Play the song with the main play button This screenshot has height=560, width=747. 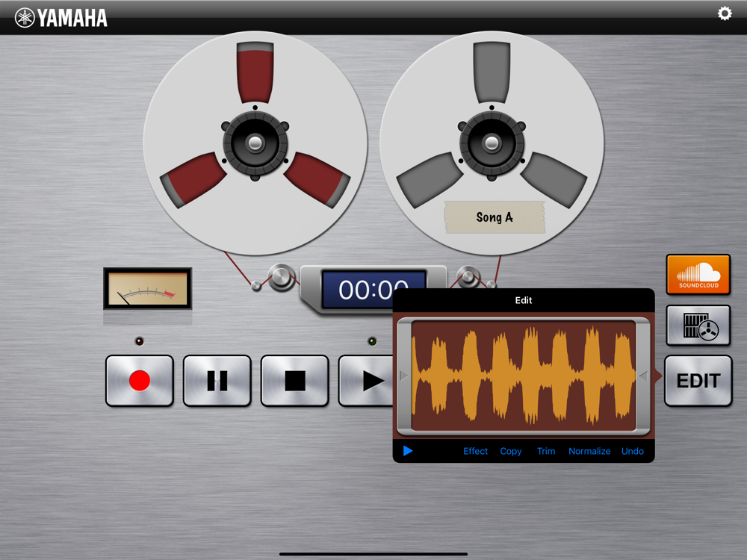click(366, 381)
